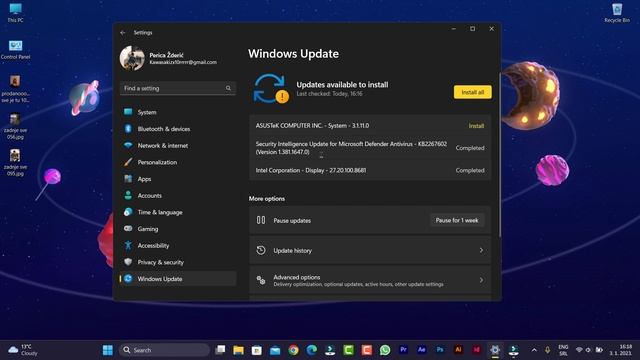Show hidden system tray icons
The height and width of the screenshot is (360, 640).
[x=534, y=350]
